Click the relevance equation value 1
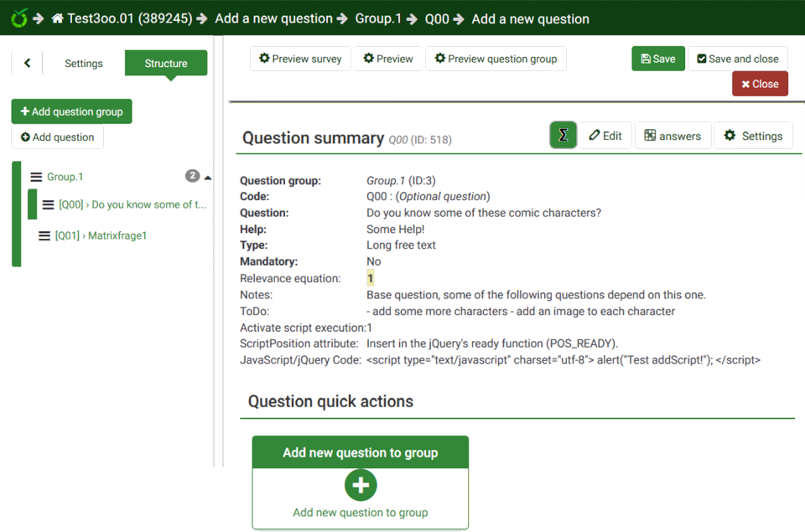Image resolution: width=805 pixels, height=532 pixels. 370,278
